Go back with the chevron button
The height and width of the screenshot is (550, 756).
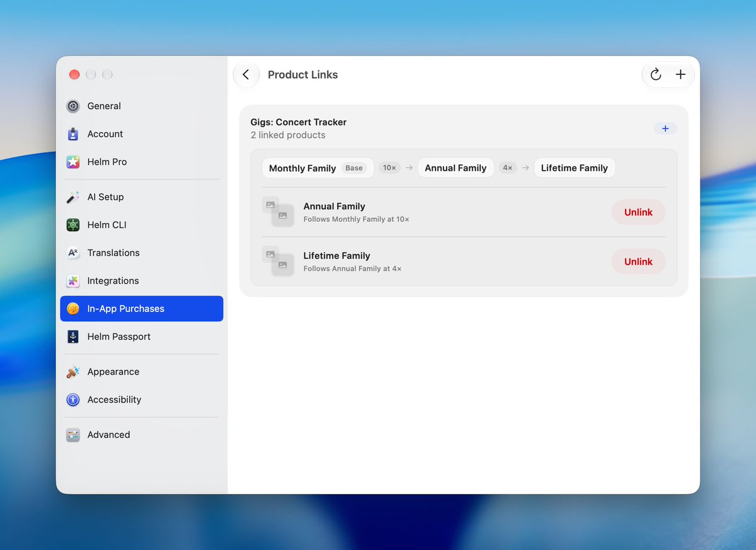tap(246, 74)
